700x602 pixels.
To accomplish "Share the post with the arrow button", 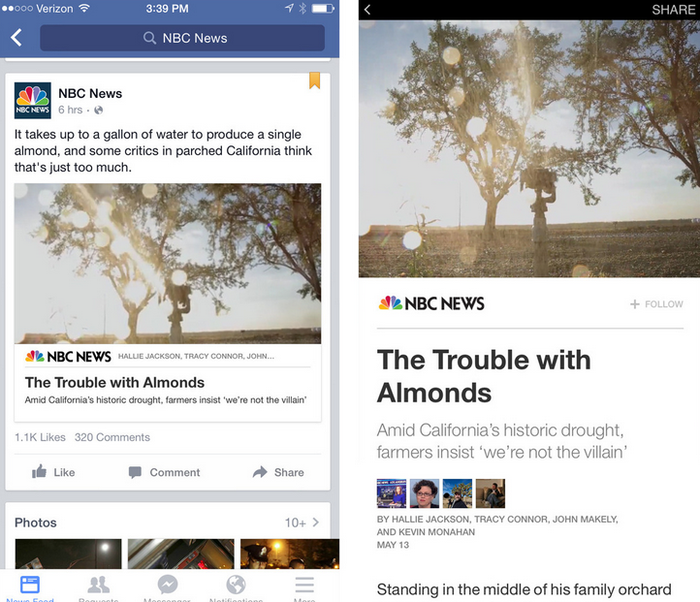I will tap(278, 472).
